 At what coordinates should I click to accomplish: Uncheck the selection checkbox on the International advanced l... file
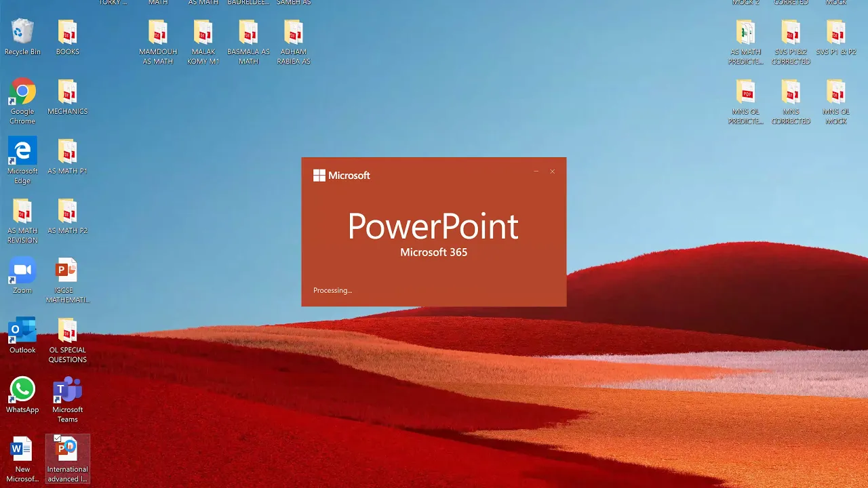point(58,439)
